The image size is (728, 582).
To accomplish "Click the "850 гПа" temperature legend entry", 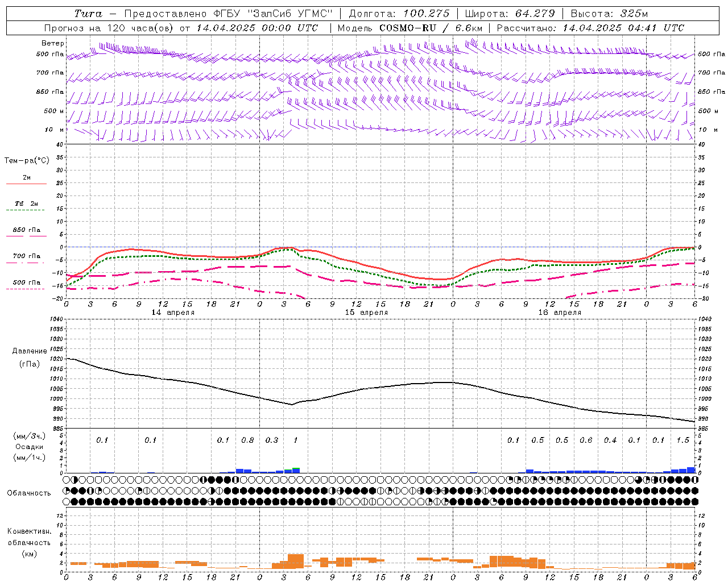I will 26,230.
